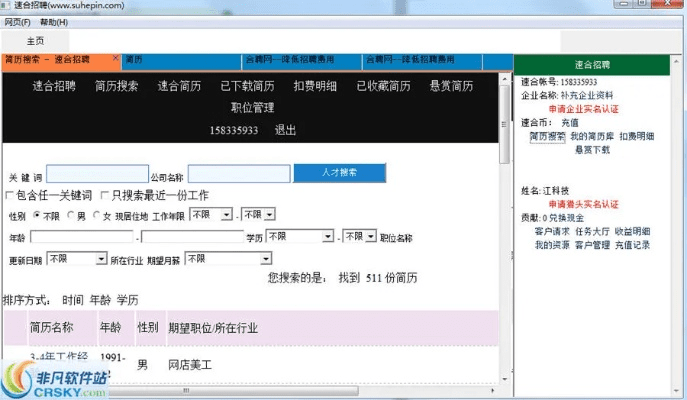Click the horizontal scrollbar right arrow
The width and height of the screenshot is (687, 400).
[492, 390]
